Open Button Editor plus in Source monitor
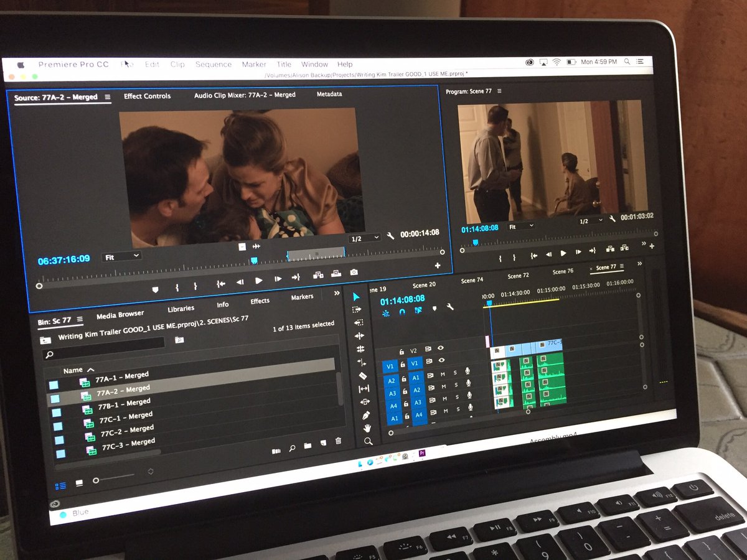This screenshot has height=560, width=747. tap(437, 266)
